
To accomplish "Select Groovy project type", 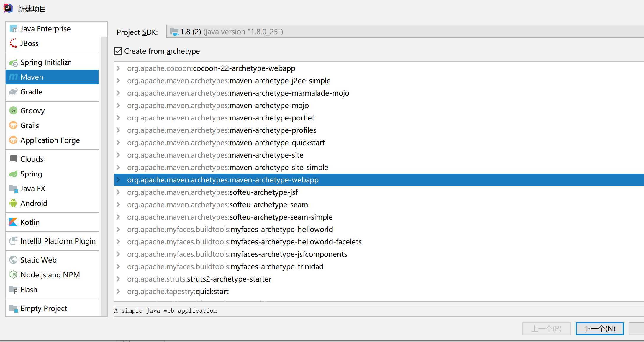I will click(x=52, y=111).
